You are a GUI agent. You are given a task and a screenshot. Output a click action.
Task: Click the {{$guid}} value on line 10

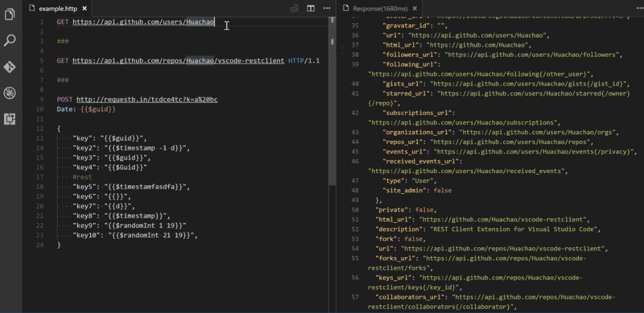pos(98,109)
